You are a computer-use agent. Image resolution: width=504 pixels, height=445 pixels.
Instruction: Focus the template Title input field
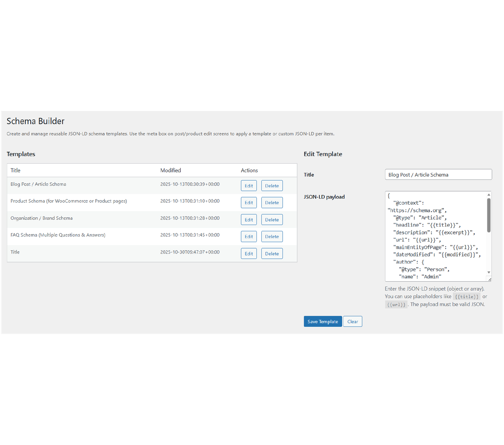pos(438,174)
